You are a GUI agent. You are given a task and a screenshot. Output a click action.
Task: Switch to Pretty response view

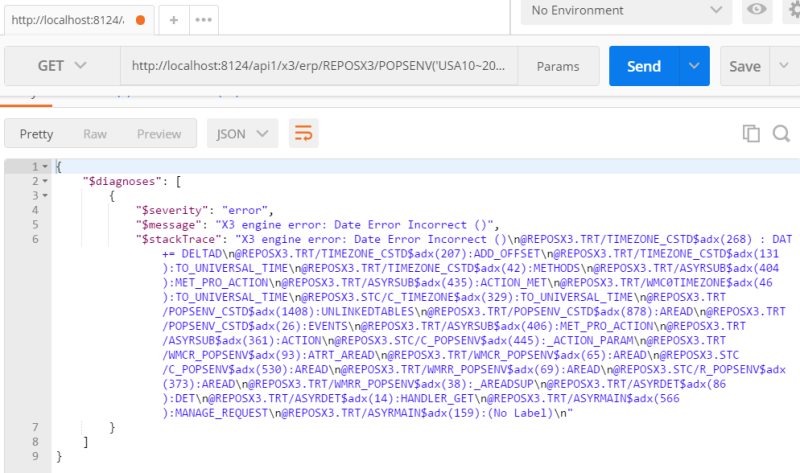point(36,134)
